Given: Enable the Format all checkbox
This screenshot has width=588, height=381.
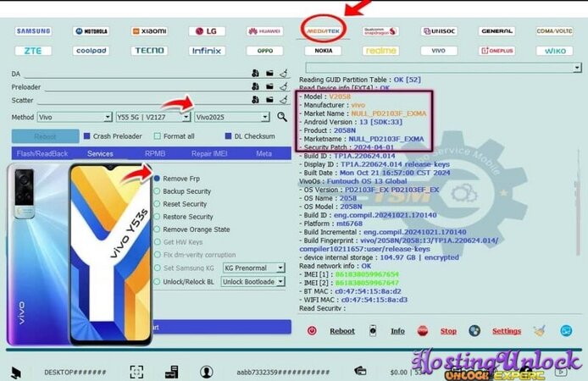Looking at the screenshot, I should click(158, 136).
